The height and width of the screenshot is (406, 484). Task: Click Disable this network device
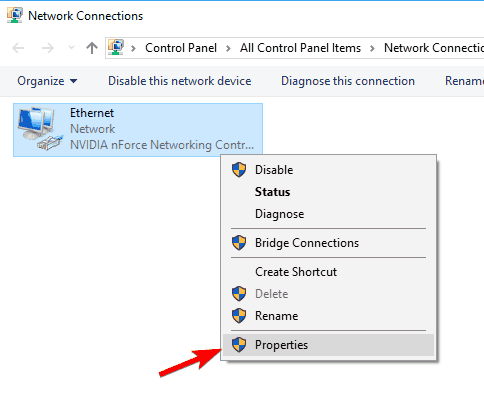click(x=180, y=81)
